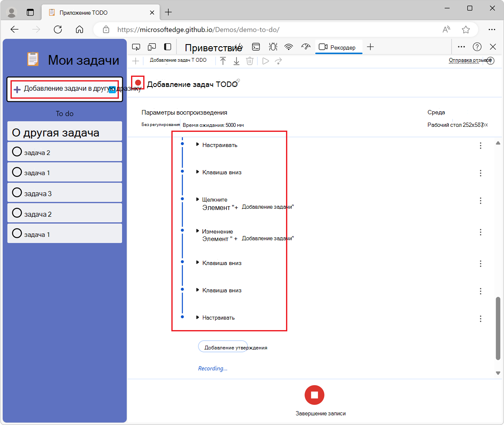
Task: Delete recording with trash icon
Action: click(249, 61)
